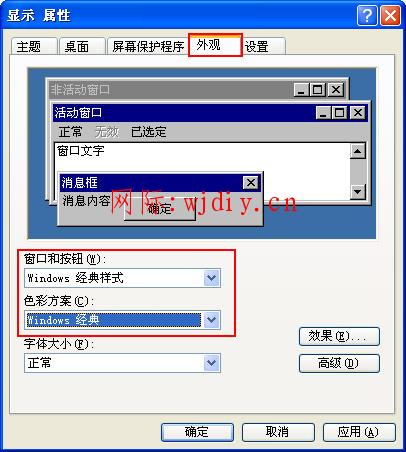Switch to the 主题 tab
The height and width of the screenshot is (452, 406).
point(34,46)
